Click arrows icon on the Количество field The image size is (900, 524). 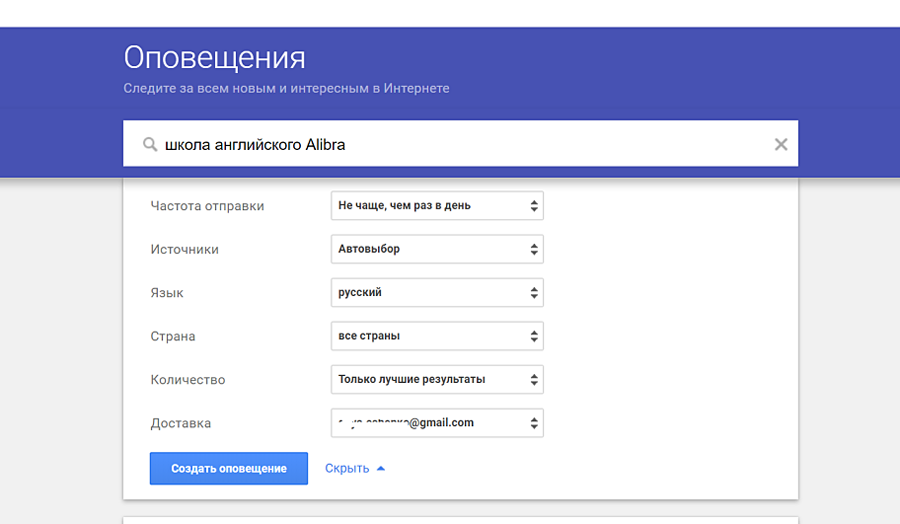pos(534,380)
